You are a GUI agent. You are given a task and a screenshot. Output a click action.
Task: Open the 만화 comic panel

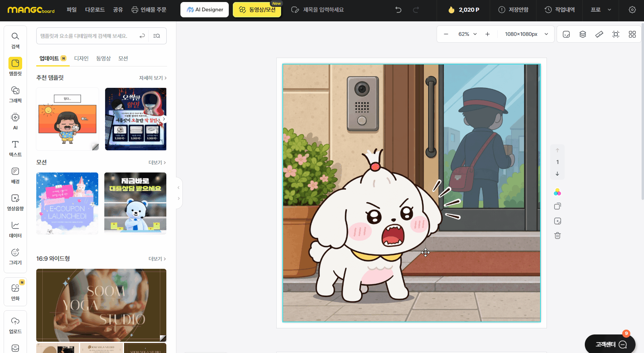click(x=15, y=292)
